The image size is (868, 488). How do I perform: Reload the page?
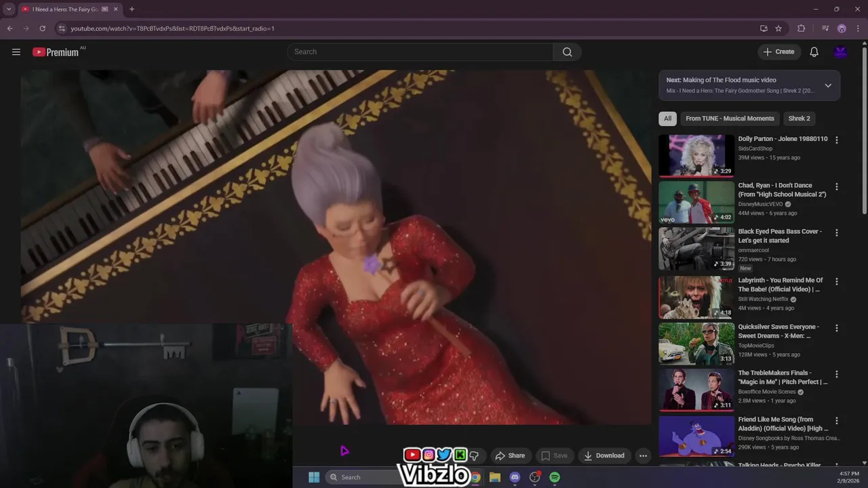[42, 28]
